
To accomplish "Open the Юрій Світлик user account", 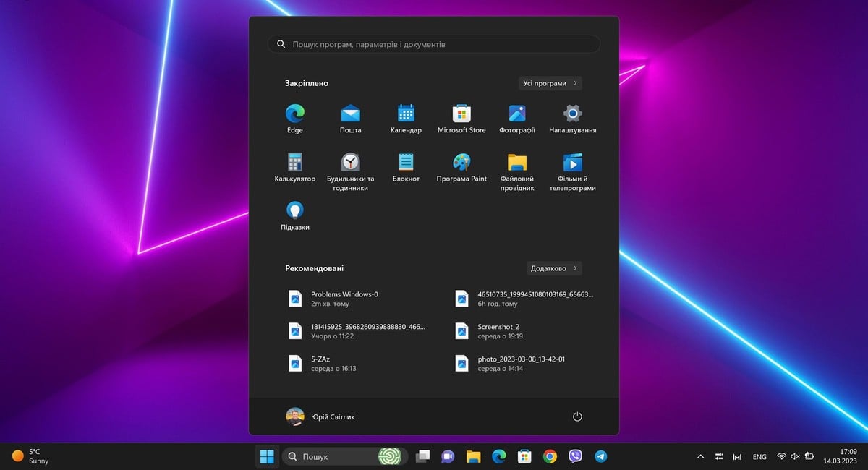I will tap(320, 416).
